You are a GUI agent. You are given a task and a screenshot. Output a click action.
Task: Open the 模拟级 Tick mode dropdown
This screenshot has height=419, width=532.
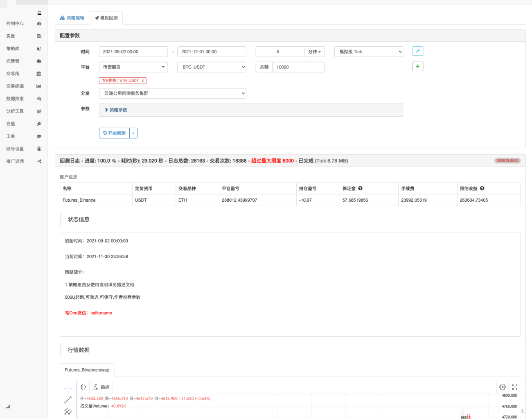pos(369,52)
